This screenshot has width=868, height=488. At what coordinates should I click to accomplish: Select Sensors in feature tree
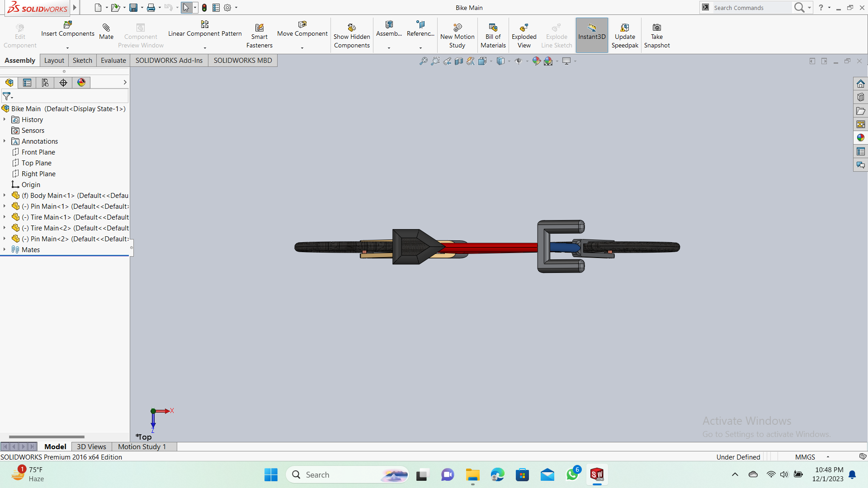[33, 131]
